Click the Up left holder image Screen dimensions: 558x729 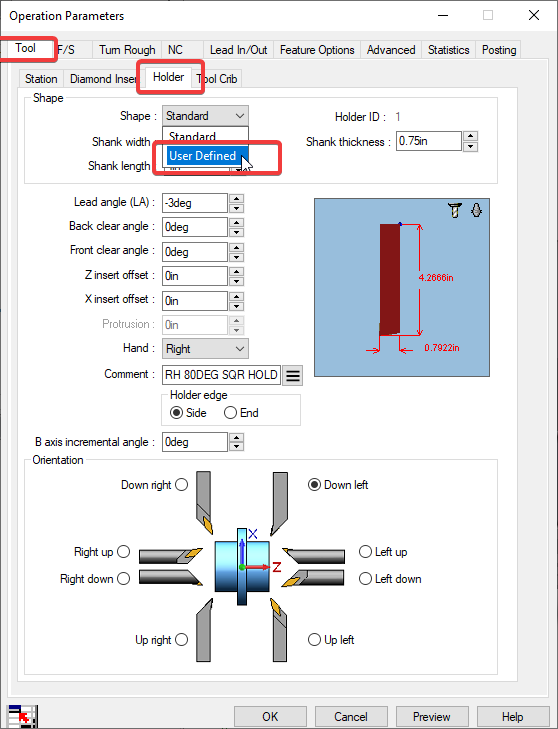click(x=279, y=630)
